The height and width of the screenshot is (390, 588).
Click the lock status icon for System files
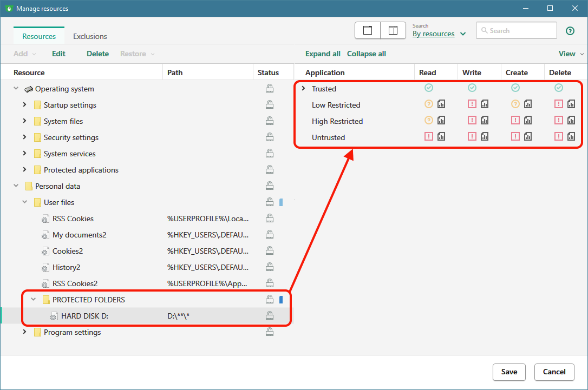269,121
